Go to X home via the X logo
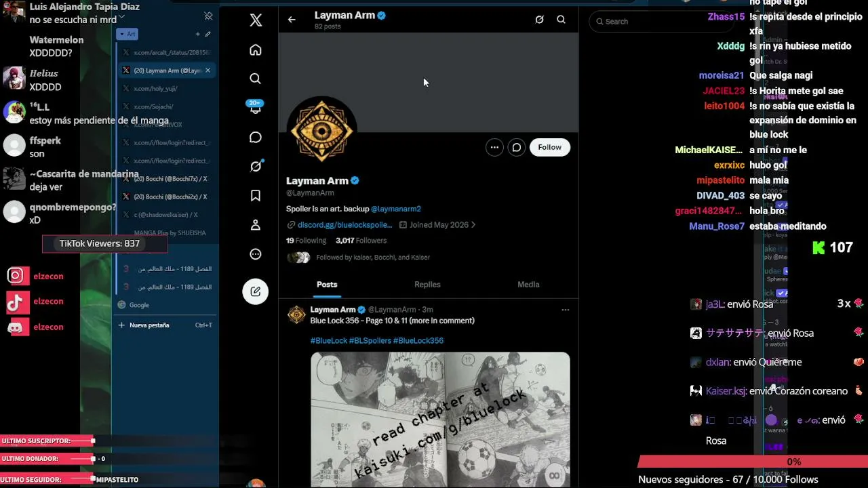 coord(256,20)
